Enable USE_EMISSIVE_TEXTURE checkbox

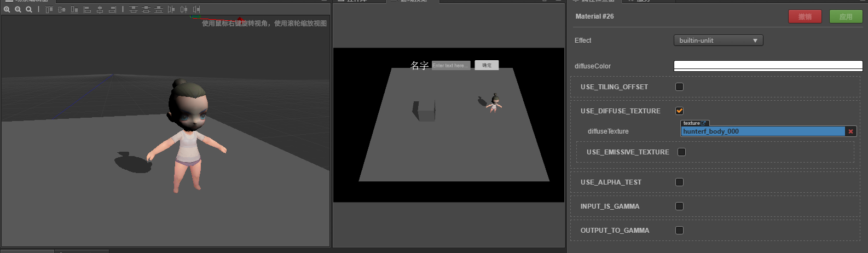681,152
